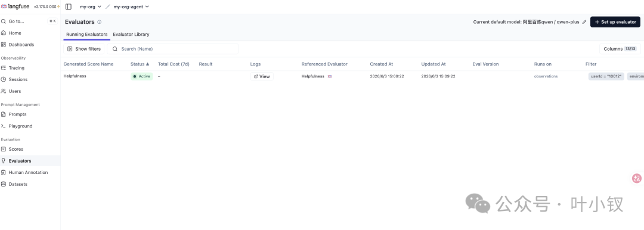This screenshot has height=230, width=644.
Task: Click the Datasets database icon
Action: [x=4, y=184]
